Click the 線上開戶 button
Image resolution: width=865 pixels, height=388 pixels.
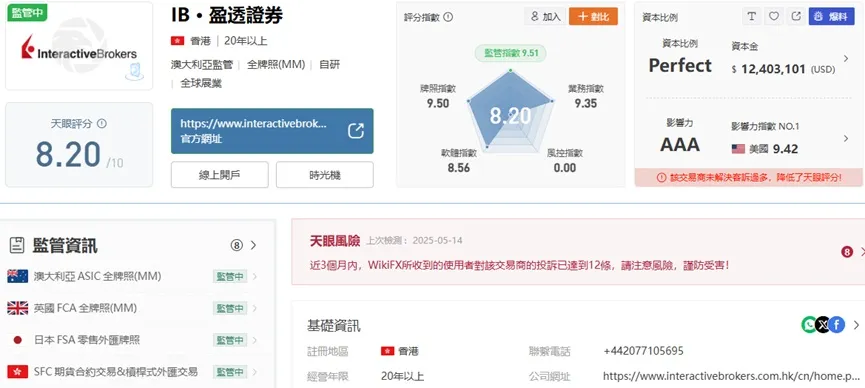(220, 175)
